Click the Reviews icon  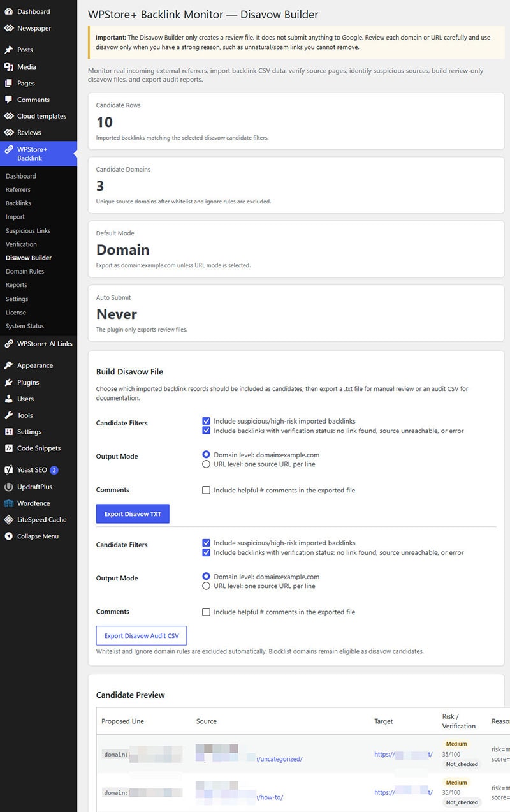8,133
